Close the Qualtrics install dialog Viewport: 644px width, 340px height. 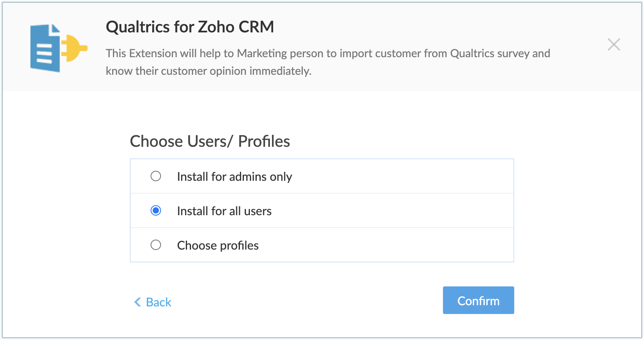tap(614, 44)
